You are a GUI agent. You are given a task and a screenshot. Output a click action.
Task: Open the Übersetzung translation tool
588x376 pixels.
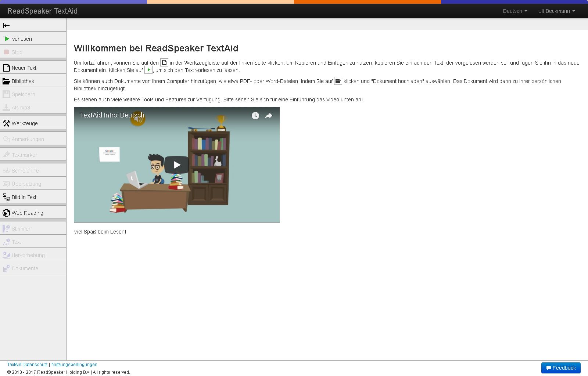coord(33,184)
